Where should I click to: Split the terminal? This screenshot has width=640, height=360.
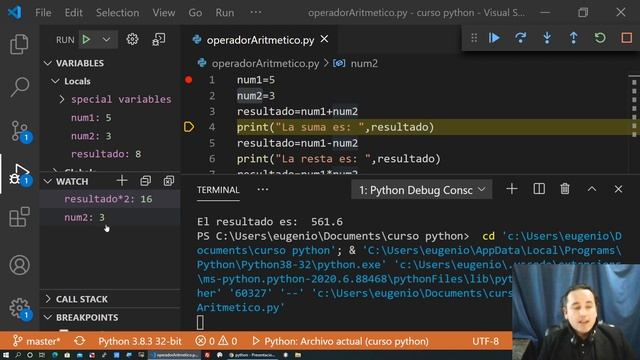click(x=539, y=189)
